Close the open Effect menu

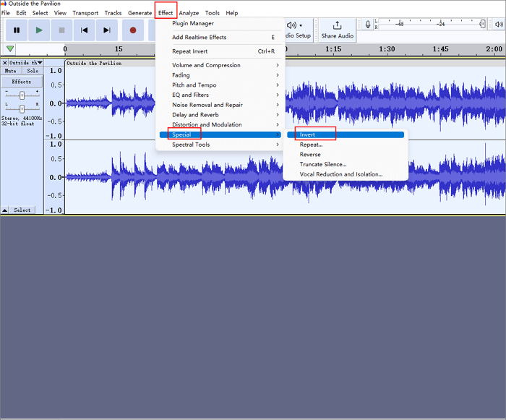click(166, 13)
